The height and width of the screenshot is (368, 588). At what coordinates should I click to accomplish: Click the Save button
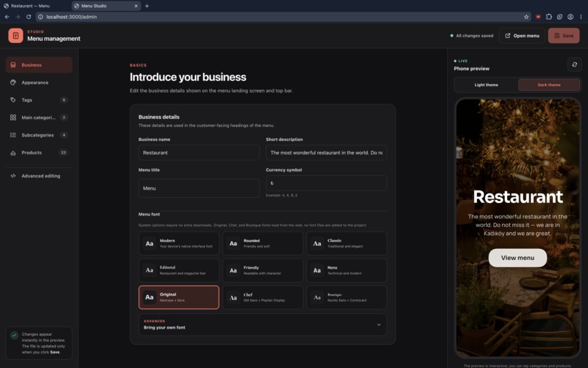click(564, 36)
